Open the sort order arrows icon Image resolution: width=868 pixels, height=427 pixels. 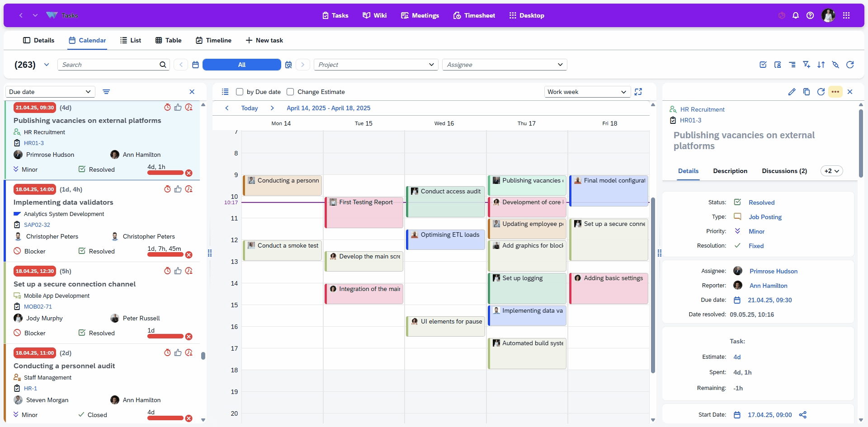tap(821, 65)
